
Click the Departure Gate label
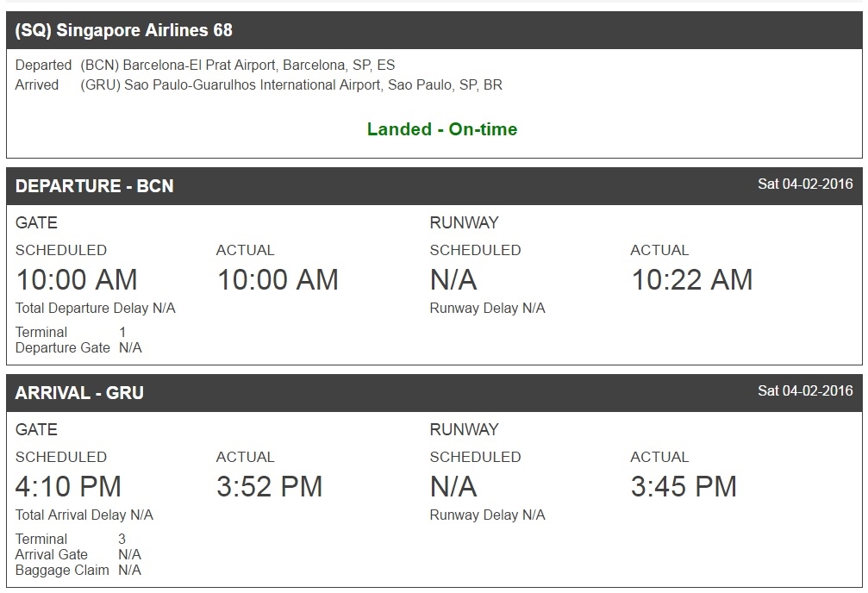63,347
